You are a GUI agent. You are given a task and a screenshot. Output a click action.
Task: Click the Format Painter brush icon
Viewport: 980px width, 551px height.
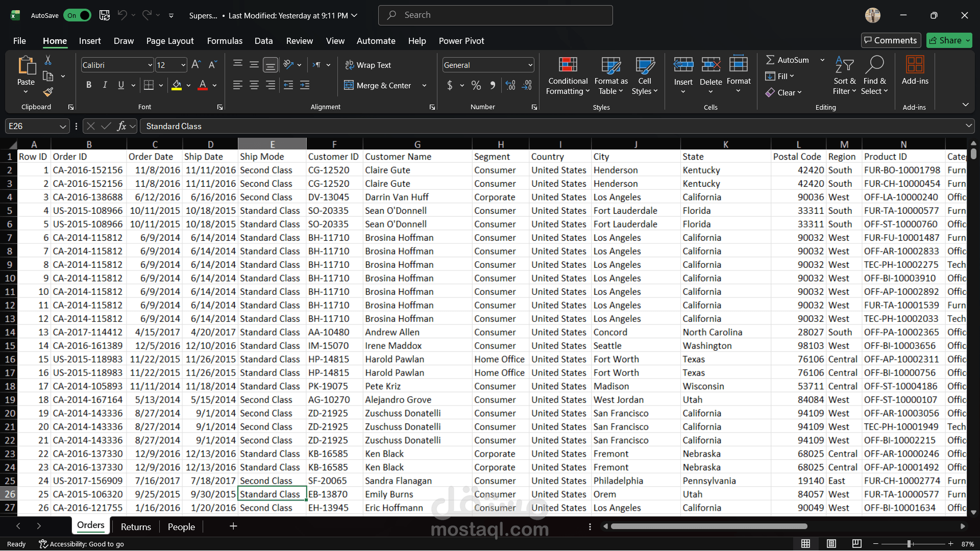tap(48, 92)
